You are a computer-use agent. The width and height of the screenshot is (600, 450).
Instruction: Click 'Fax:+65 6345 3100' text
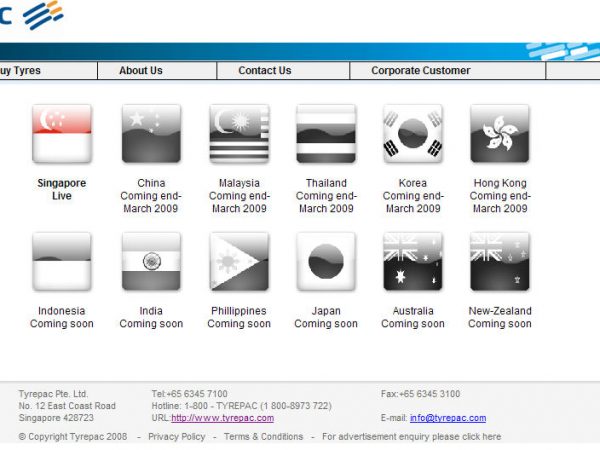click(x=420, y=394)
